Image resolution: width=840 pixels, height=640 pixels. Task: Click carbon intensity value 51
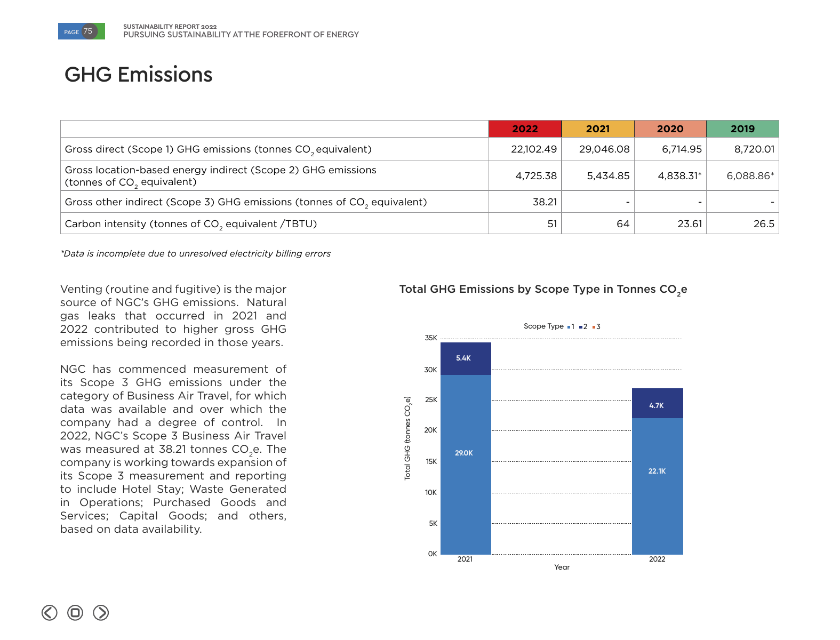(x=552, y=224)
